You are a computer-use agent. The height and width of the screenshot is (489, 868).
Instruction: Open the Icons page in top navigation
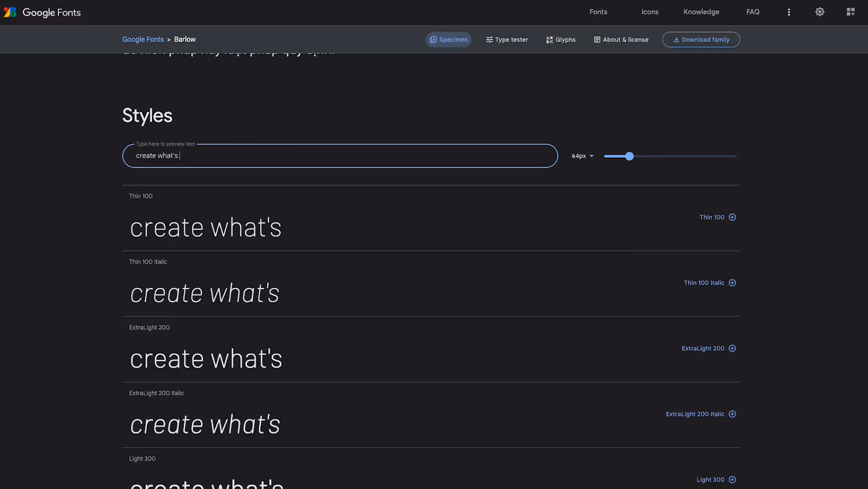650,12
